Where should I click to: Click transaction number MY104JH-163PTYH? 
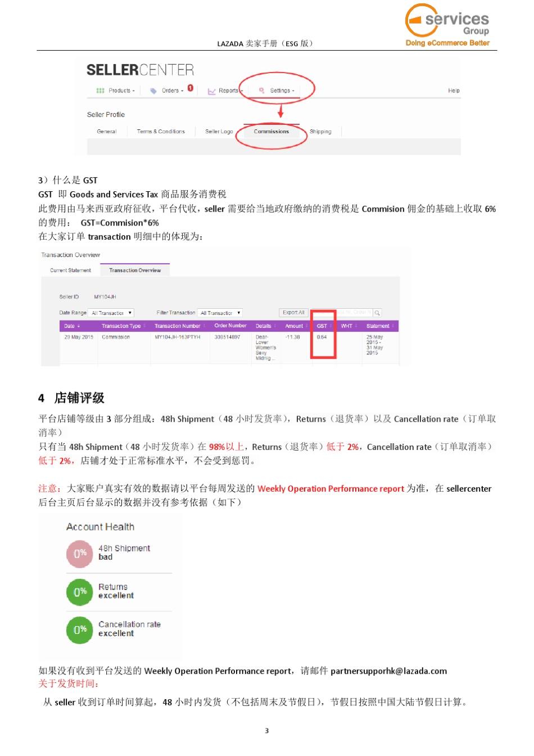click(178, 337)
